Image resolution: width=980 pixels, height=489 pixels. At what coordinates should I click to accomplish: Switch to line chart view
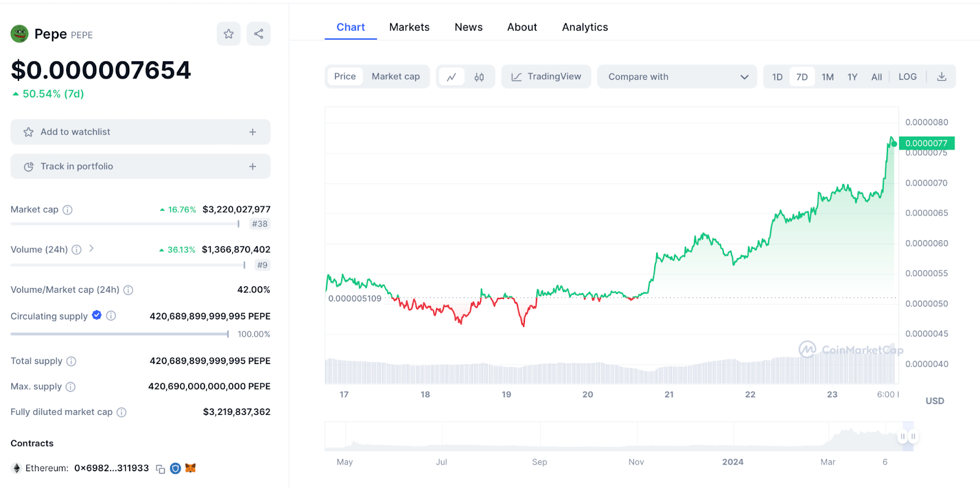451,77
